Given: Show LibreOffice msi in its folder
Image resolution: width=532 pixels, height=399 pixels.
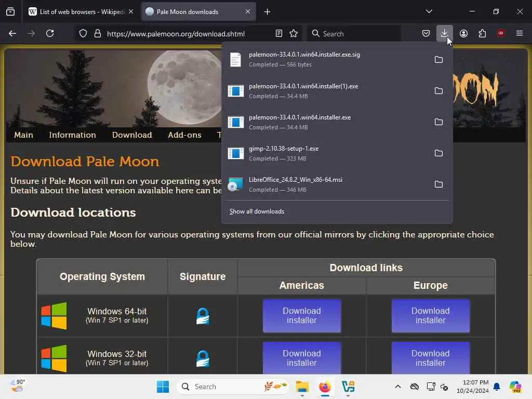Looking at the screenshot, I should coord(438,184).
